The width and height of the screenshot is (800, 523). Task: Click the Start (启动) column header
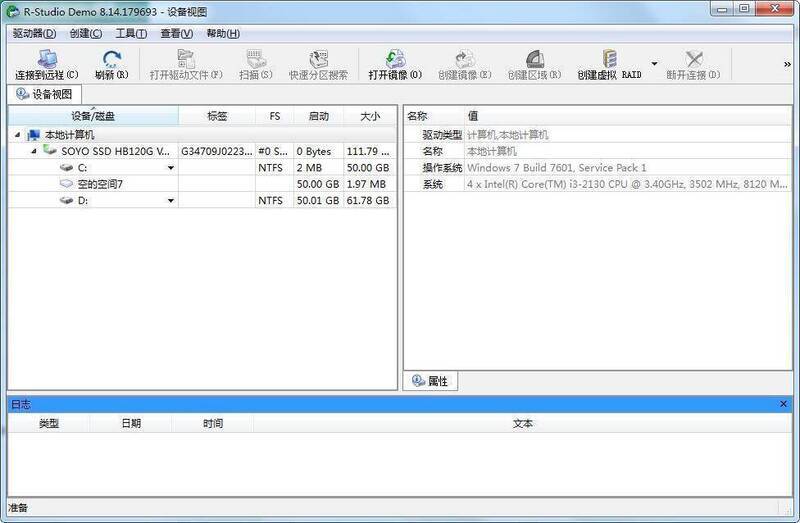(x=318, y=116)
